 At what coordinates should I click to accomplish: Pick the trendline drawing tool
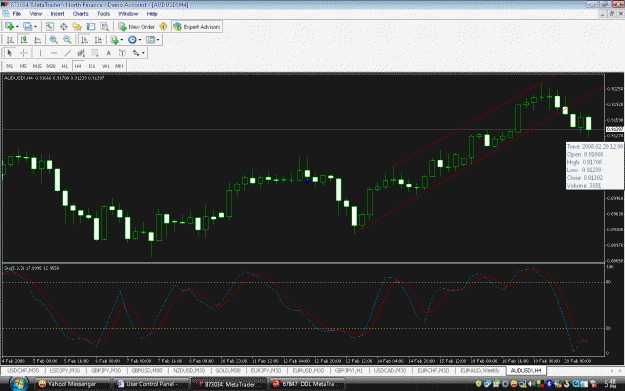click(67, 53)
